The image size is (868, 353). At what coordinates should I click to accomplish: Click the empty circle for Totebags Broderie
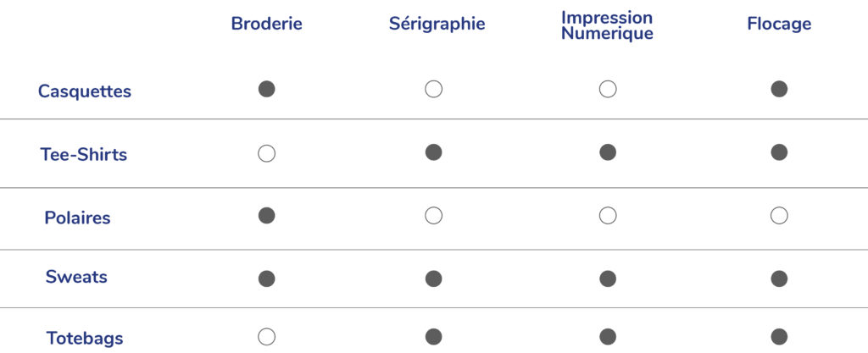pos(266,336)
